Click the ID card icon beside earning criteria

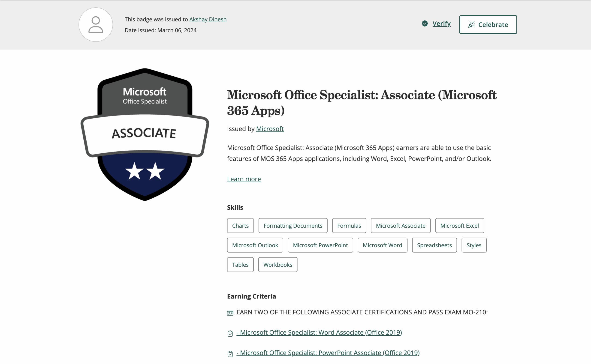pos(230,313)
